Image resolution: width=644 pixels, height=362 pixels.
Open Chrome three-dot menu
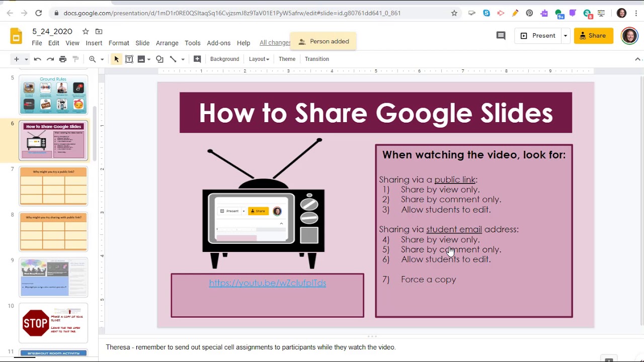635,13
